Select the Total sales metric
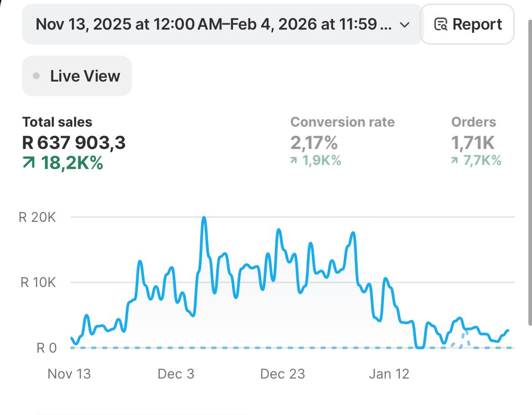Screen dimensions: 532x415 pos(57,122)
